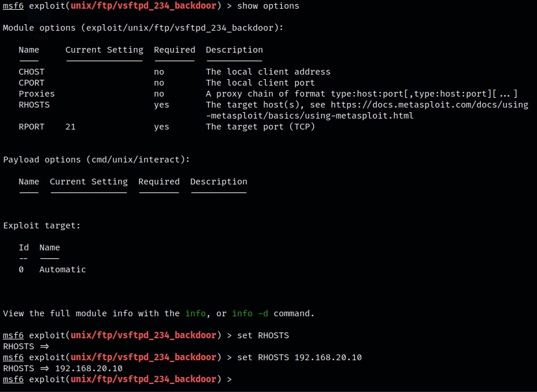Click the "Name" header in Module options table
Screen dimensions: 537x392
(29, 50)
